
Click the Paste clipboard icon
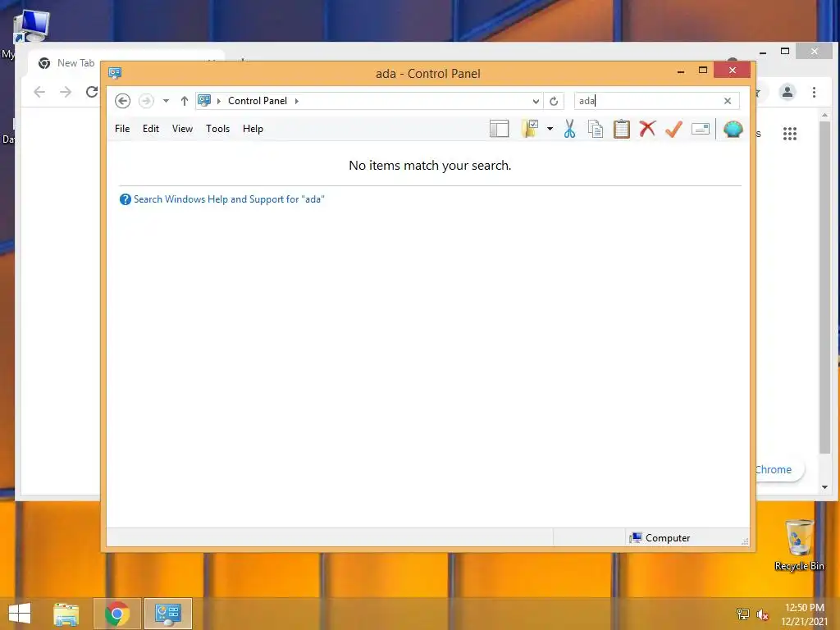coord(622,129)
